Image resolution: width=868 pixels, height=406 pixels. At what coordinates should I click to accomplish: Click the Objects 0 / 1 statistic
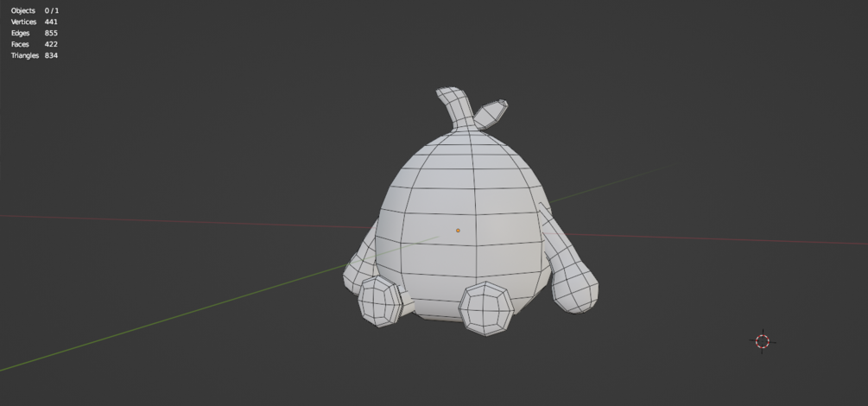point(35,10)
